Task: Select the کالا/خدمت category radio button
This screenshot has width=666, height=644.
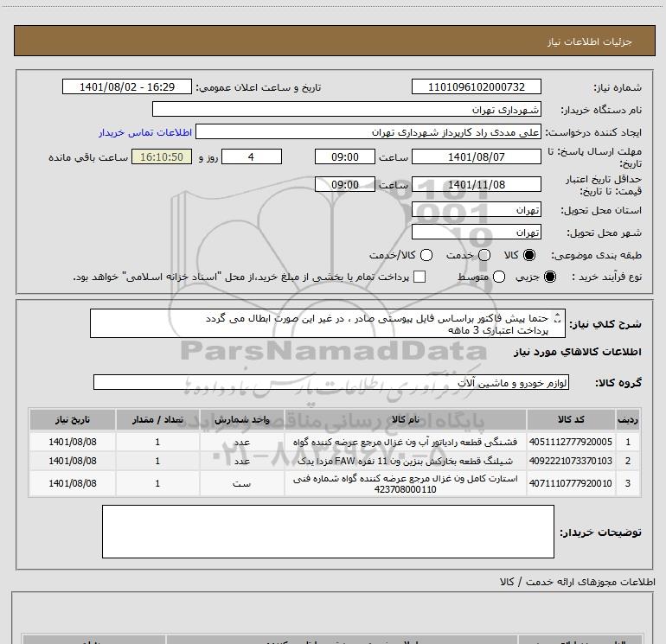Action: pos(426,255)
